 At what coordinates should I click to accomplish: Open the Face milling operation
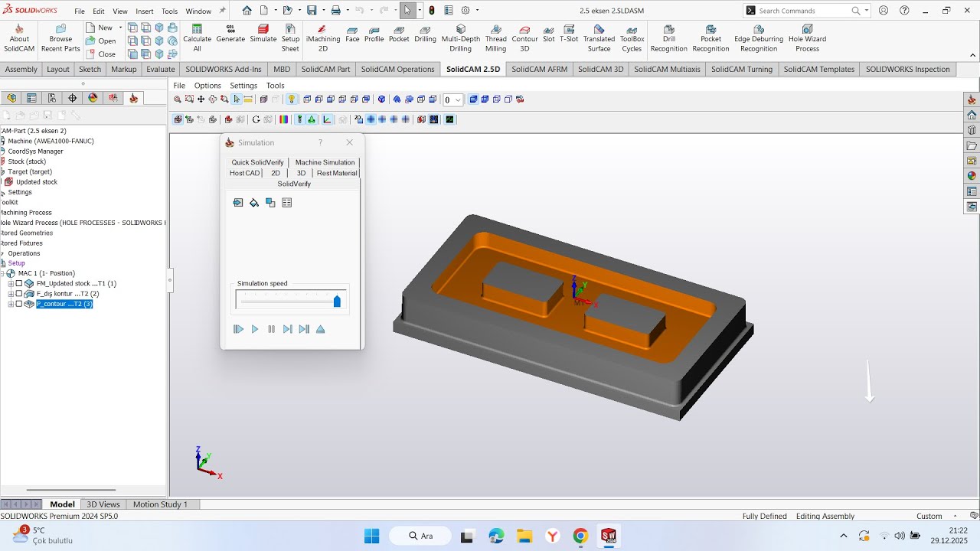tap(352, 34)
